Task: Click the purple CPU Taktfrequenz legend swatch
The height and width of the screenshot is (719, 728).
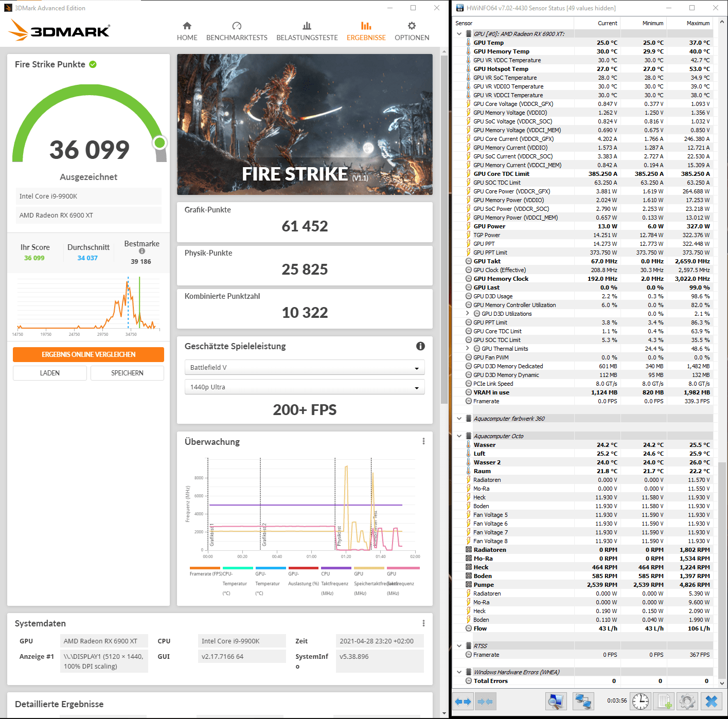Action: click(x=336, y=568)
